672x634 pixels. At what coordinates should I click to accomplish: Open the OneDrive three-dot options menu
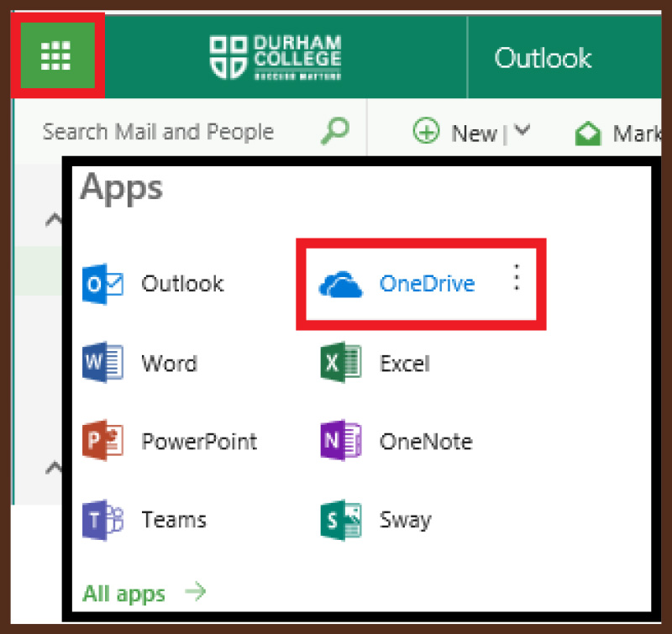click(517, 279)
